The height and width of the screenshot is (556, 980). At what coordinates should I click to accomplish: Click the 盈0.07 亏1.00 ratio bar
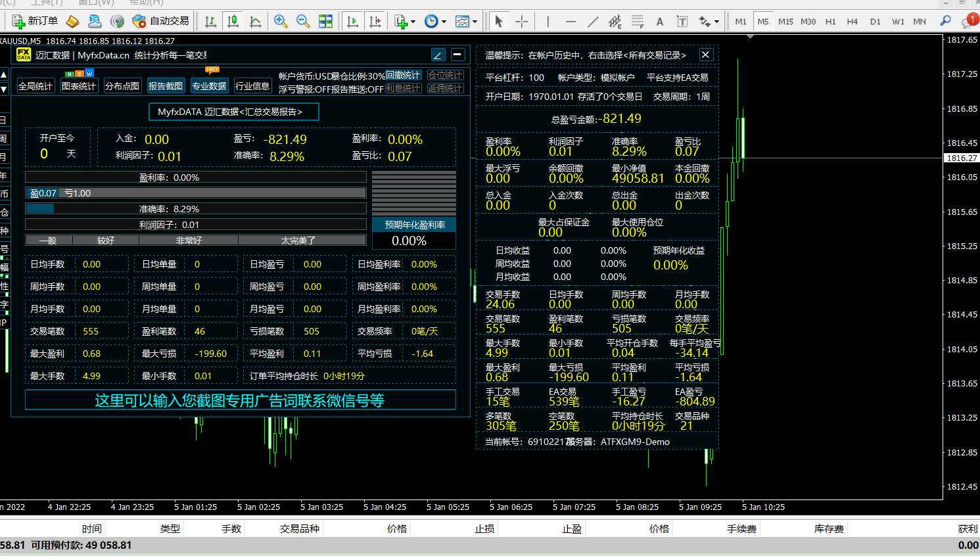tap(196, 193)
